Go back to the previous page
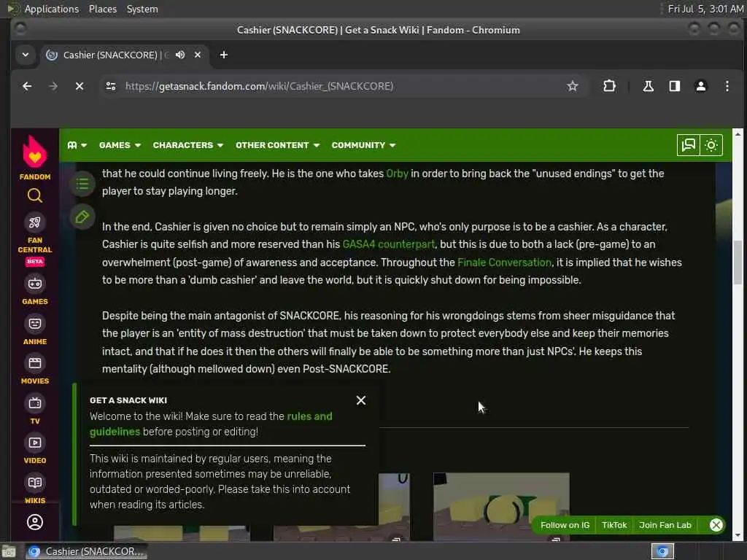747x560 pixels. point(27,86)
